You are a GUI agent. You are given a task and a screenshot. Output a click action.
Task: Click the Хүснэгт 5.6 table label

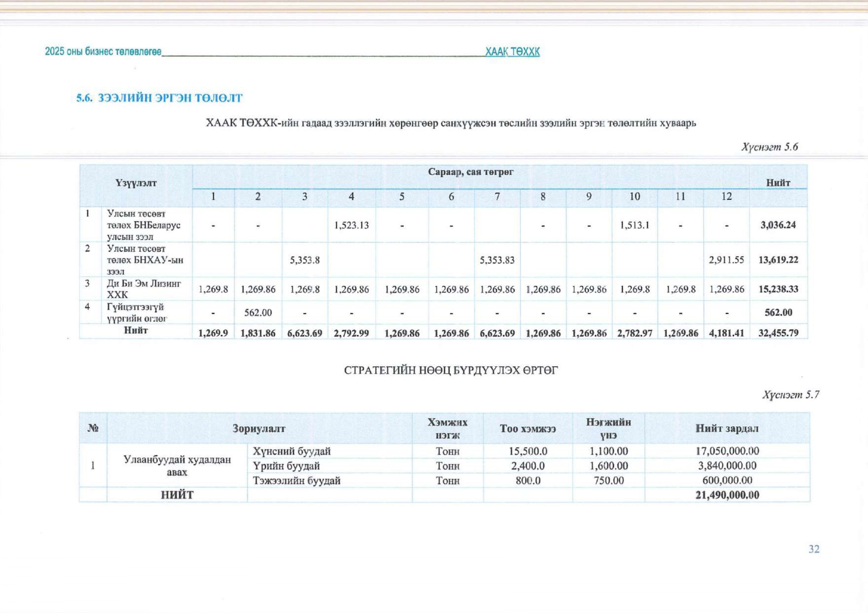point(769,147)
